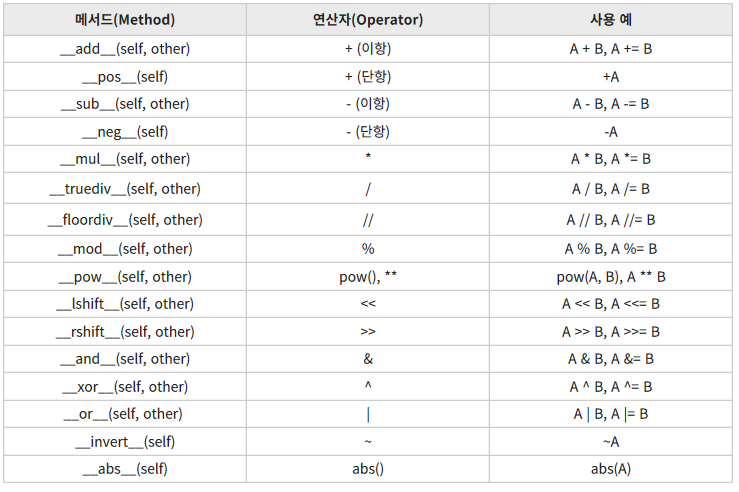Click the __invert__(self) method cell
The width and height of the screenshot is (739, 492).
125,442
